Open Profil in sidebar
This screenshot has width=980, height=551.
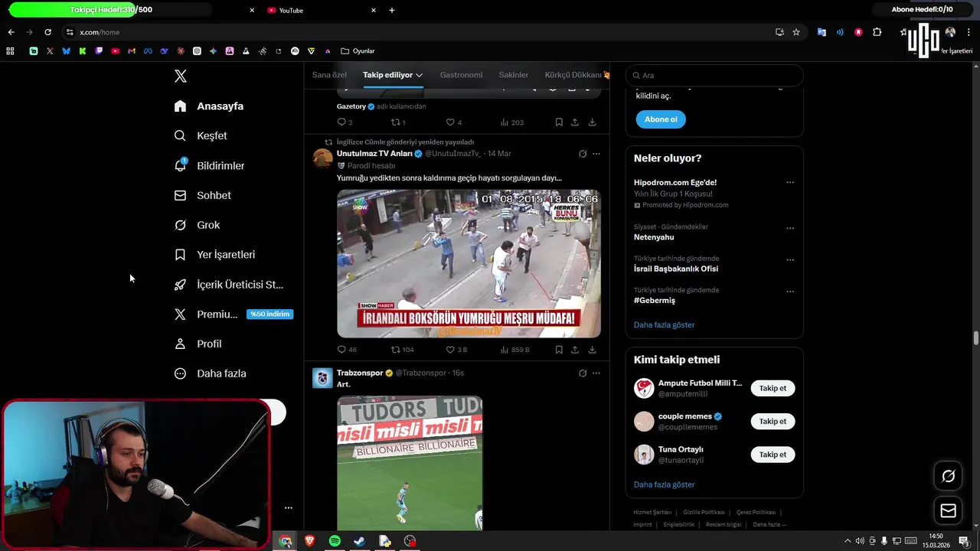pos(198,344)
